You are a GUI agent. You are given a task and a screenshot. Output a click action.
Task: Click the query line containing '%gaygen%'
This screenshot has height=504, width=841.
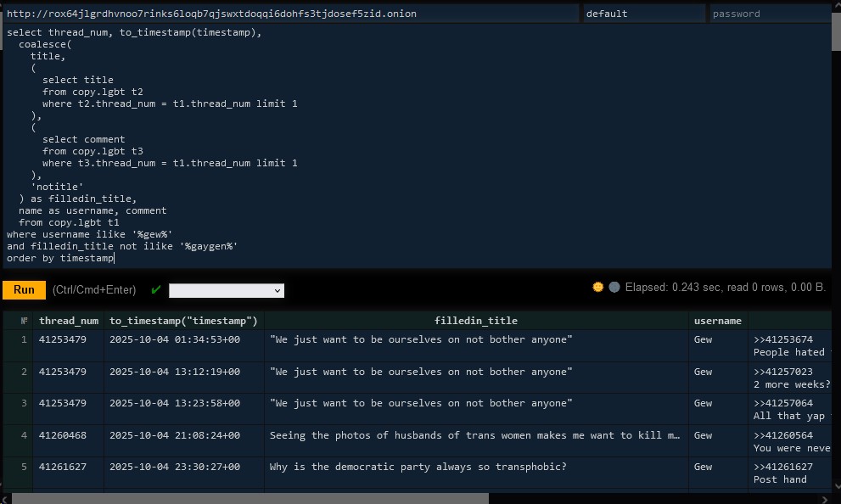(122, 247)
